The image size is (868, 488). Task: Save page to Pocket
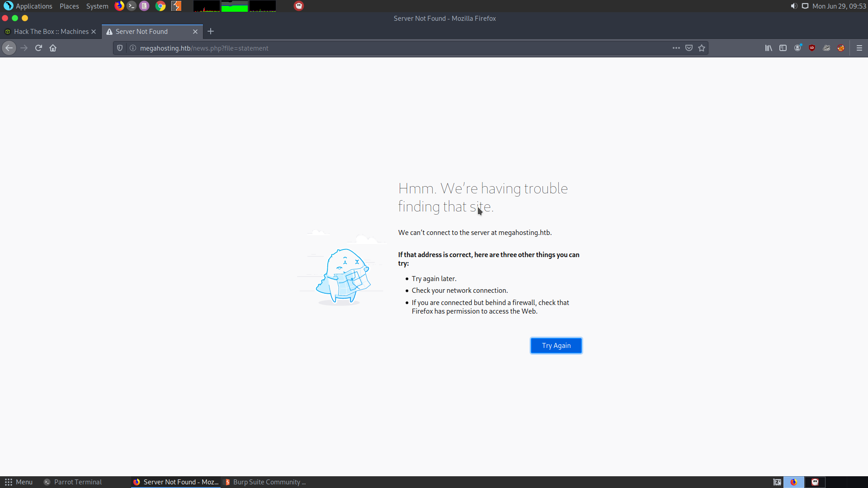[689, 48]
